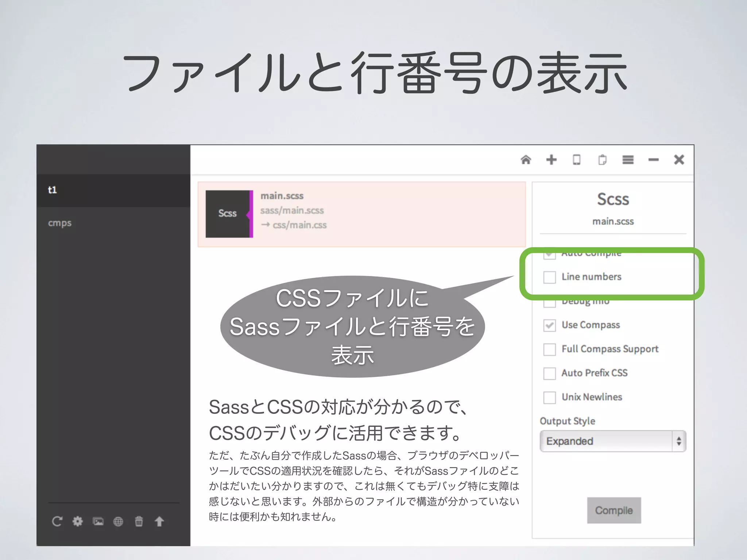Click the home icon in top toolbar
The image size is (747, 560).
(526, 160)
